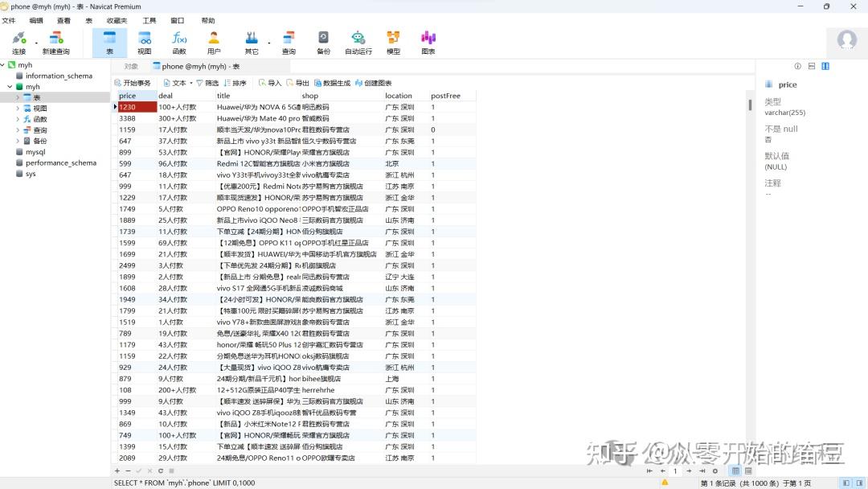Switch to grid view
The height and width of the screenshot is (489, 868).
tap(735, 471)
